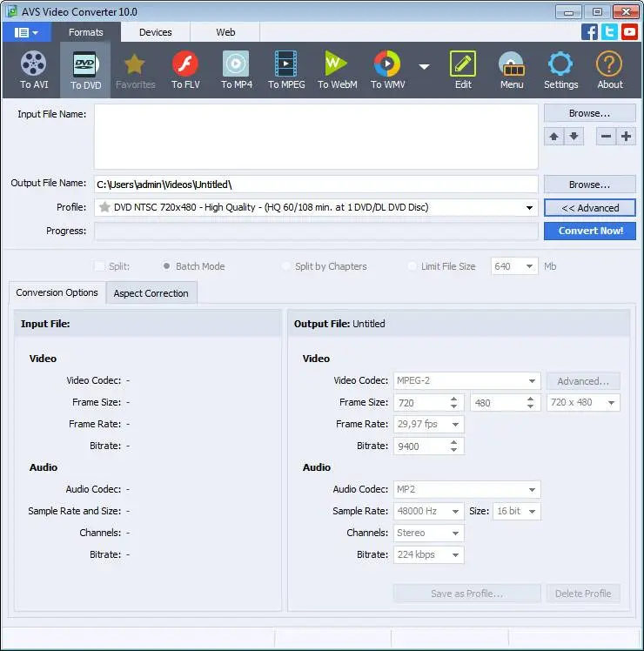Expand more formats arrow in toolbar
Image resolution: width=644 pixels, height=651 pixels.
tap(424, 66)
